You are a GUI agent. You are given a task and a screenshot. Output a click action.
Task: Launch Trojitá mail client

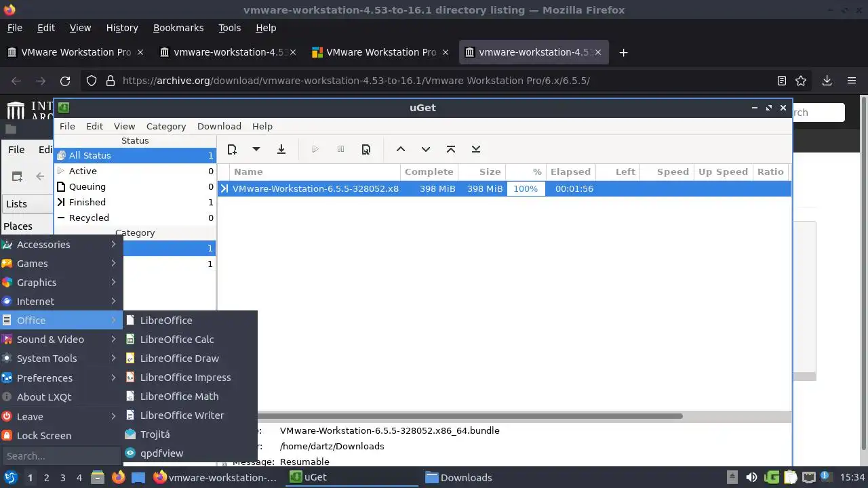[190, 434]
